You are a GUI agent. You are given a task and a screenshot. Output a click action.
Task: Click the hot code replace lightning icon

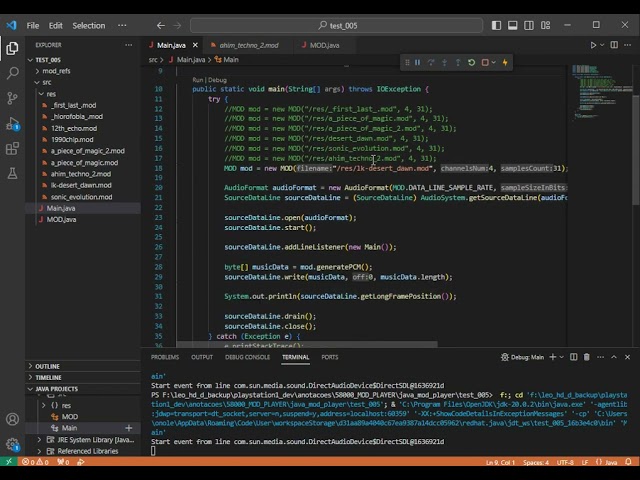505,62
